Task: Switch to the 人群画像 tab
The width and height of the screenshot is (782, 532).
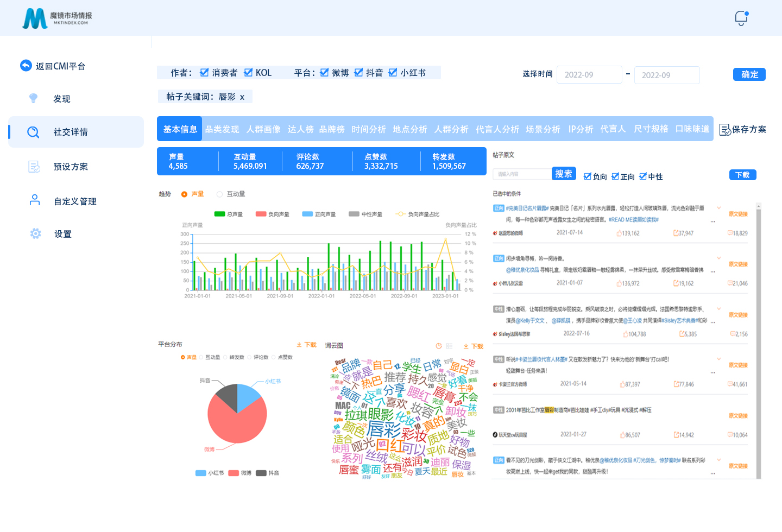Action: [x=263, y=129]
